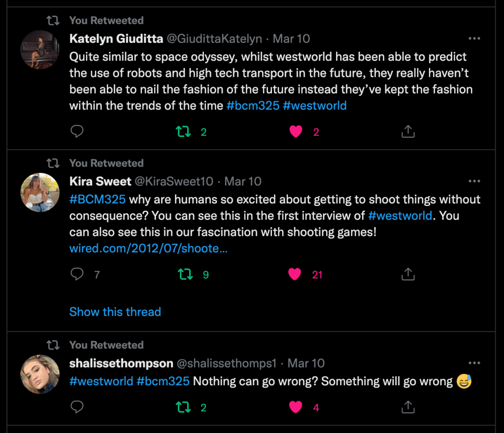The height and width of the screenshot is (433, 504).
Task: Reply to Kira Sweet's tweet
Action: 77,274
